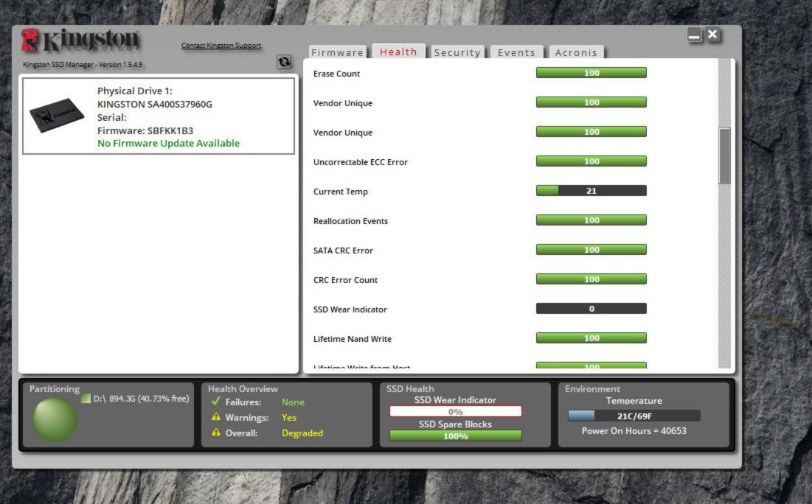Viewport: 812px width, 504px height.
Task: Click the KINGSTON SA400S37960G model name
Action: [154, 104]
